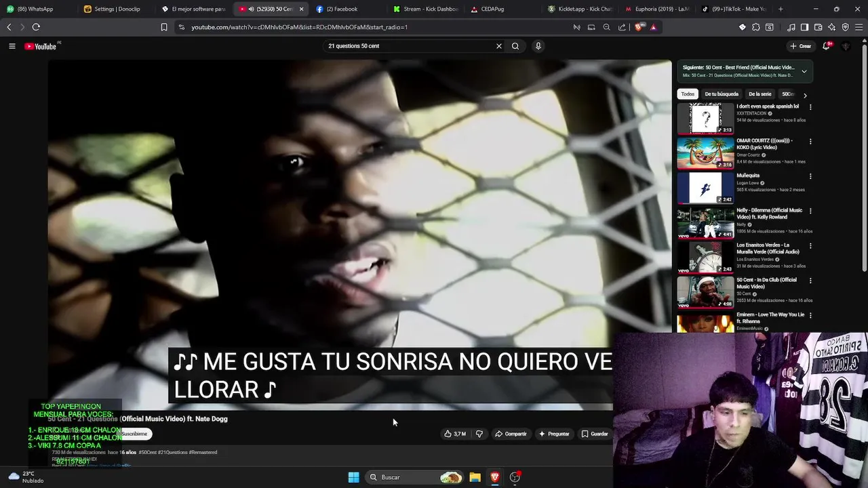Screen dimensions: 868x488
Task: Open 50 Cent - In Da Club thumbnail
Action: pyautogui.click(x=705, y=291)
